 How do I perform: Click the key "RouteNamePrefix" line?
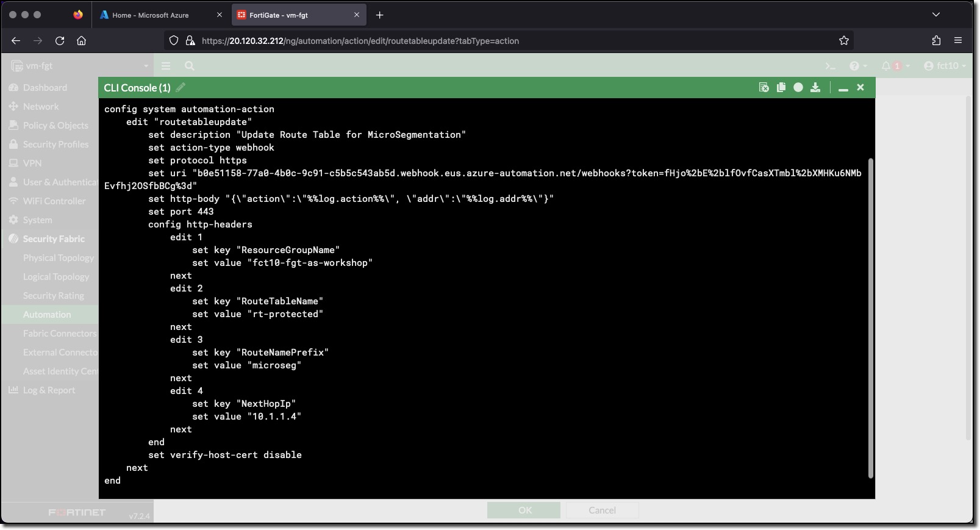(x=260, y=353)
